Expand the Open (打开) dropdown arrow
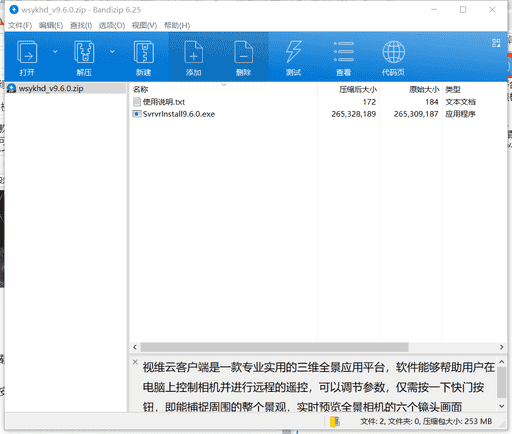512x434 pixels. click(55, 52)
